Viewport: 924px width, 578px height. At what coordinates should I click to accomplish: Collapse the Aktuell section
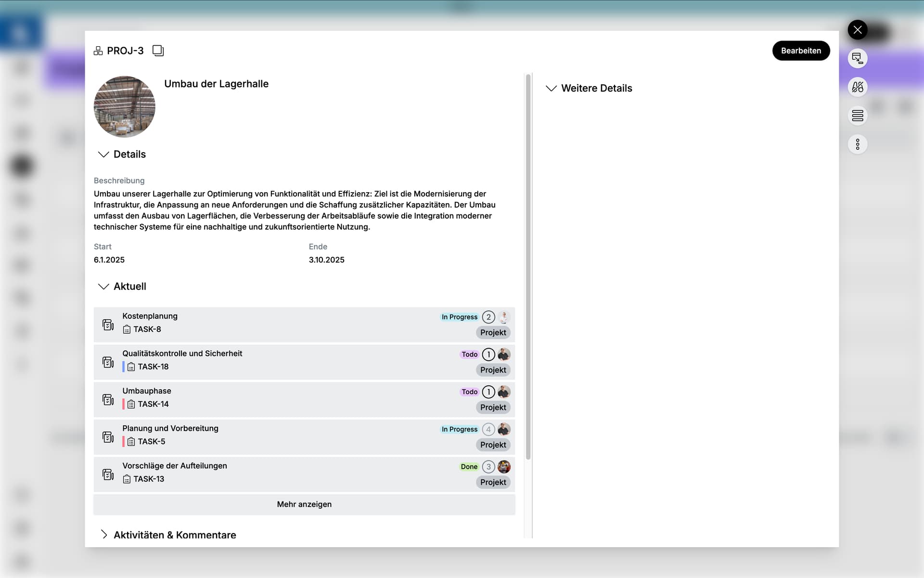tap(103, 286)
